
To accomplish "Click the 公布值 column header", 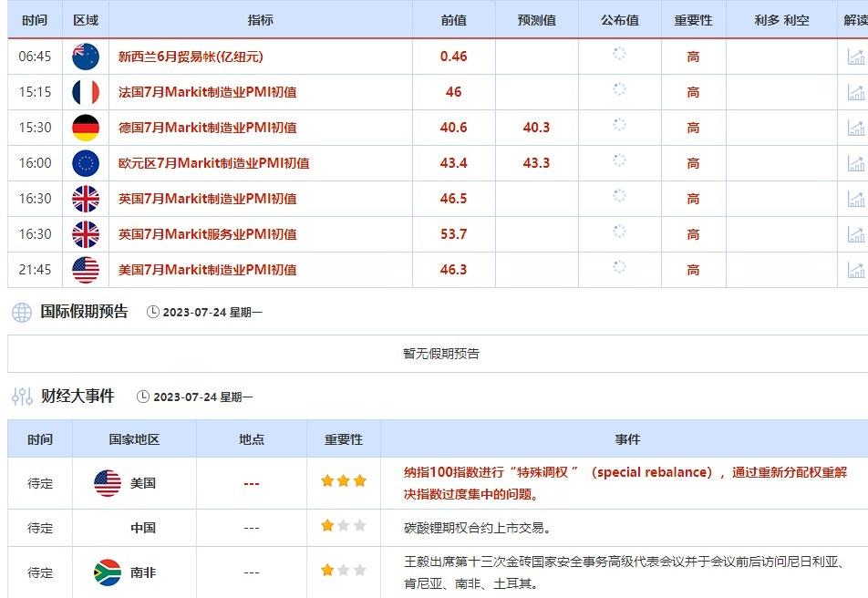I will [619, 20].
